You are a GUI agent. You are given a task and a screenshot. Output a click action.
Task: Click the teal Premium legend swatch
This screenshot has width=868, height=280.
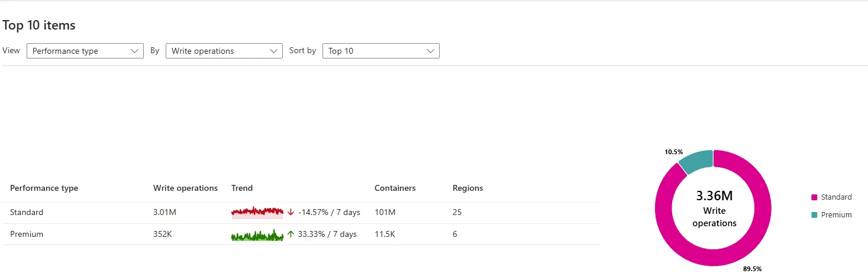pyautogui.click(x=814, y=215)
